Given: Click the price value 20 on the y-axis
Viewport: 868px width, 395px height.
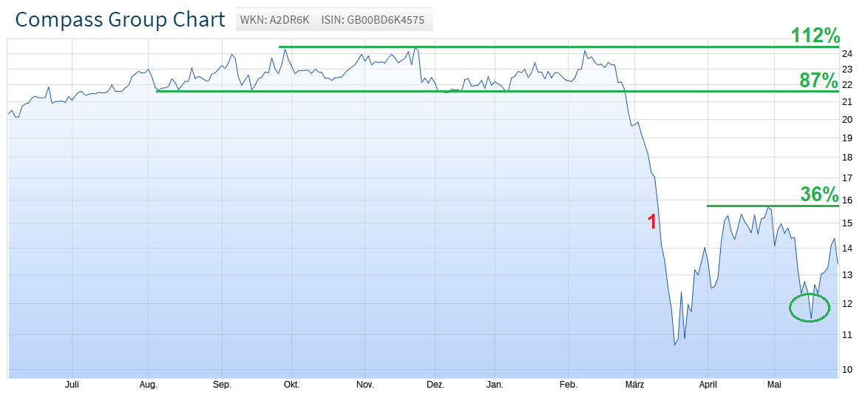Looking at the screenshot, I should click(x=847, y=120).
